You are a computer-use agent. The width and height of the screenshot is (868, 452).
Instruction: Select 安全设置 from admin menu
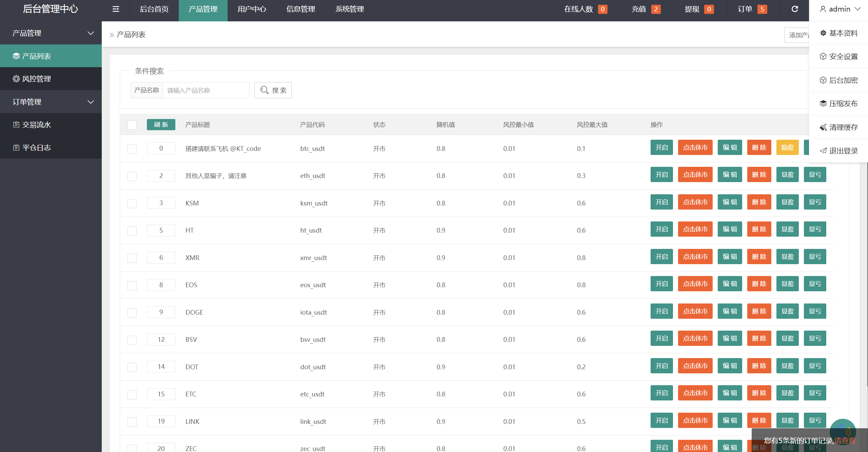pos(838,56)
